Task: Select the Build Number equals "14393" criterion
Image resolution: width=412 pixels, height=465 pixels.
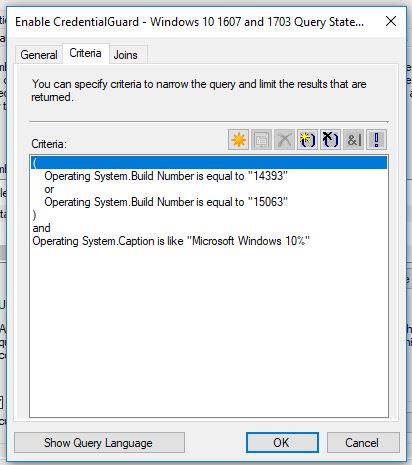Action: point(166,176)
